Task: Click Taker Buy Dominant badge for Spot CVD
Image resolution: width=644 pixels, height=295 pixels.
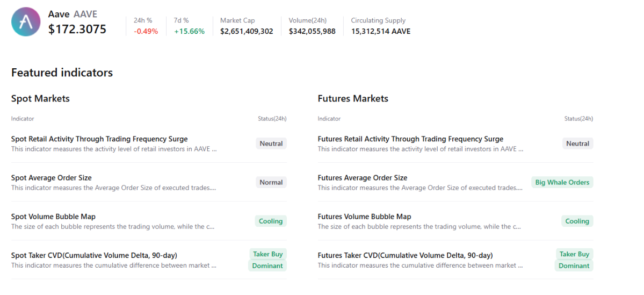Action: click(x=267, y=260)
